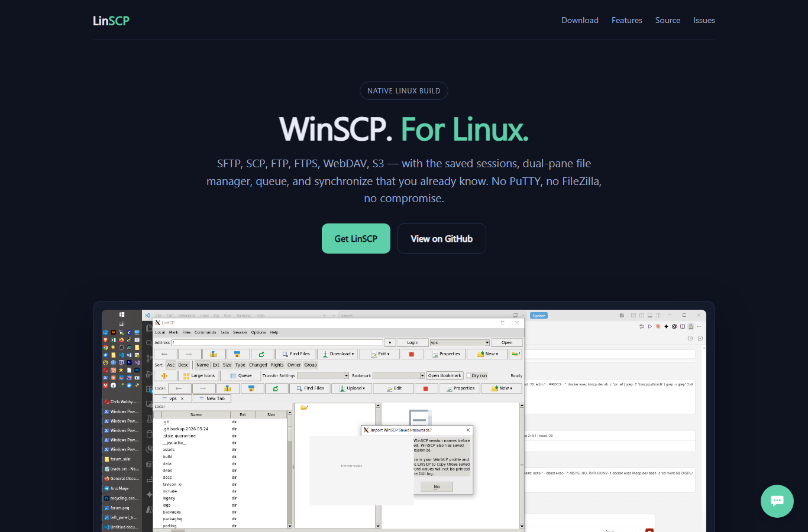Viewport: 808px width, 532px height.
Task: Expand the Edit dropdown in Download row
Action: [380, 354]
